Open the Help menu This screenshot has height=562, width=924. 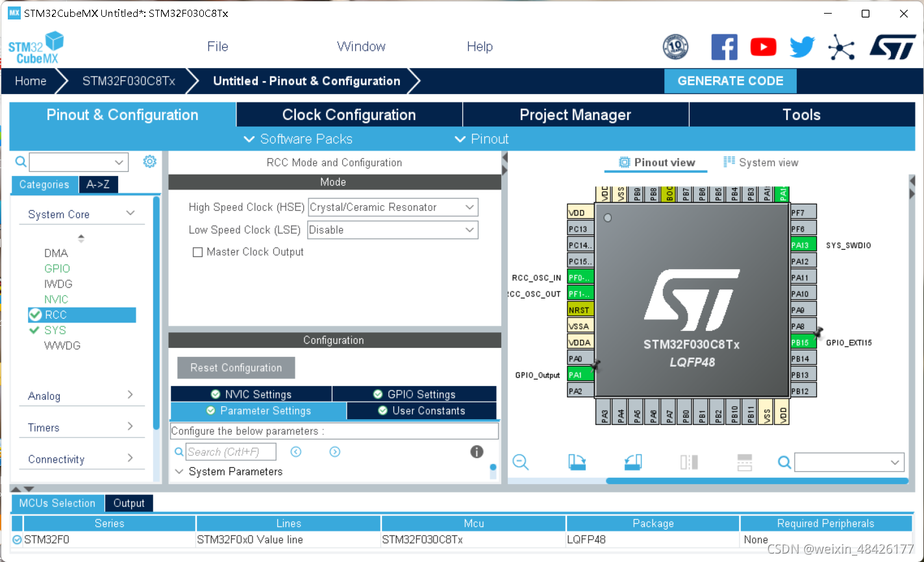[480, 47]
